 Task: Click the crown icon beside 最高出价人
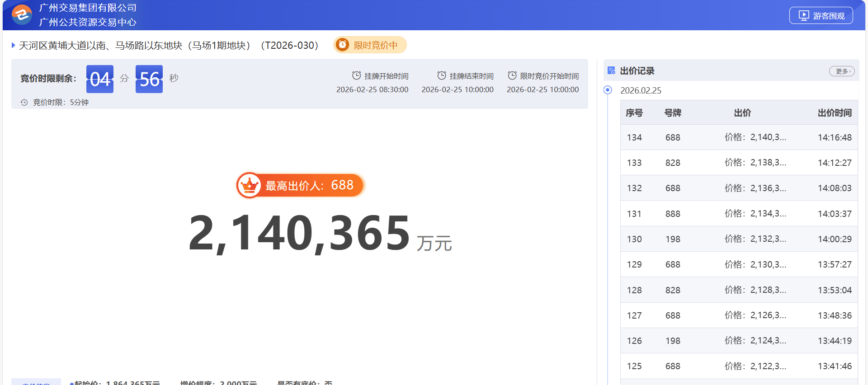[249, 185]
